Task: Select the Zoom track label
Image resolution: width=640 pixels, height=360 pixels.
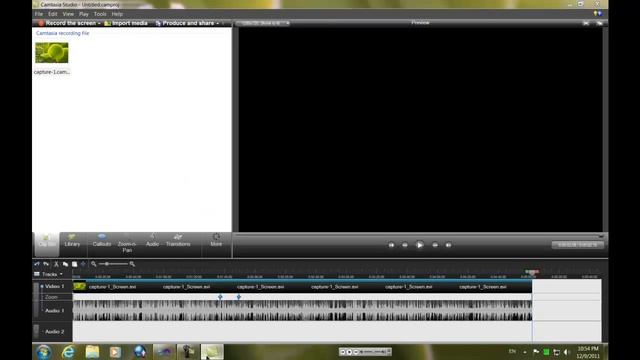Action: [51, 297]
